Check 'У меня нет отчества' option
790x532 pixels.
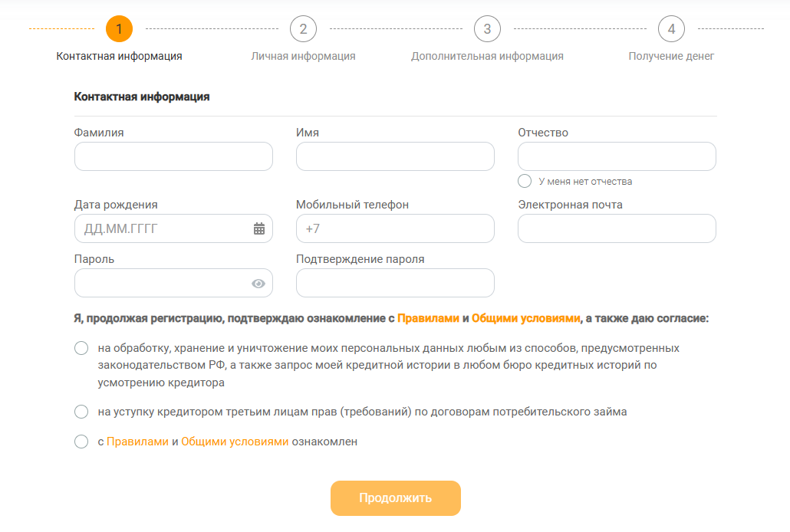(525, 181)
